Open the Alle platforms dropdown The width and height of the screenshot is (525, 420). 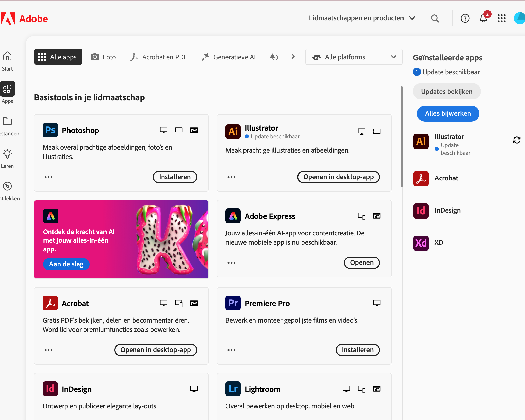(x=354, y=57)
